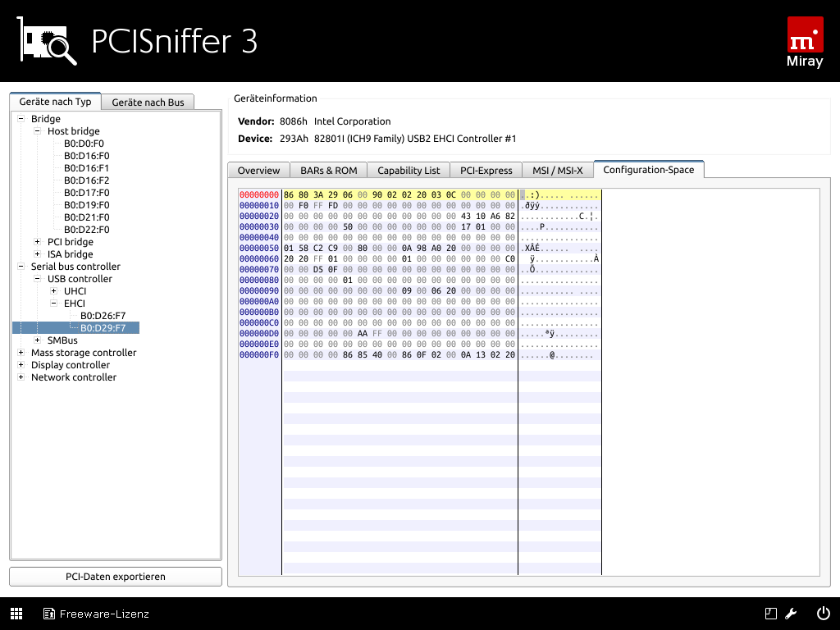Click the Serial bus controller label

pos(75,267)
